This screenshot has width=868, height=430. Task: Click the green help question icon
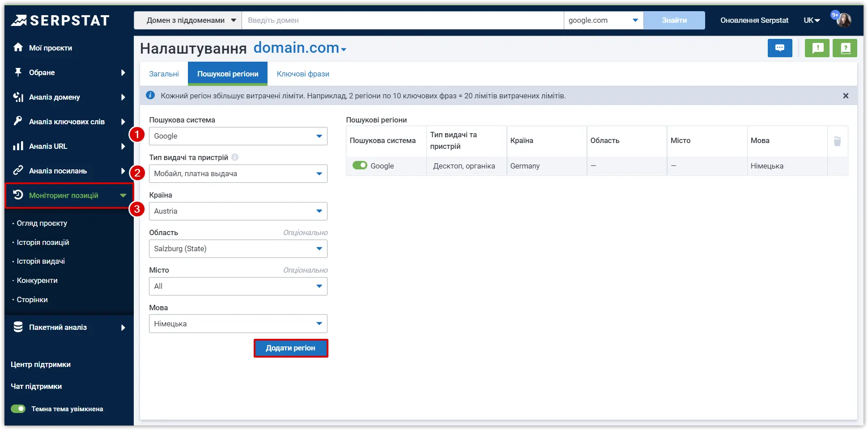(x=845, y=48)
